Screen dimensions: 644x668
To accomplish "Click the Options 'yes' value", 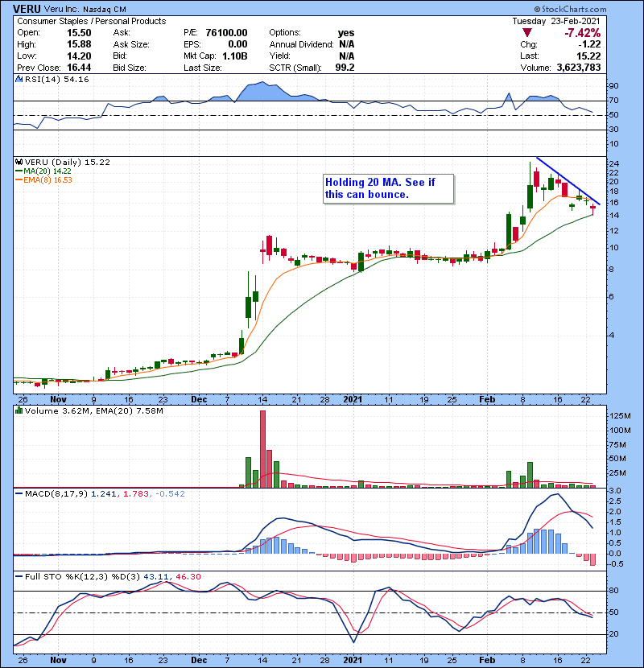I will (x=346, y=33).
